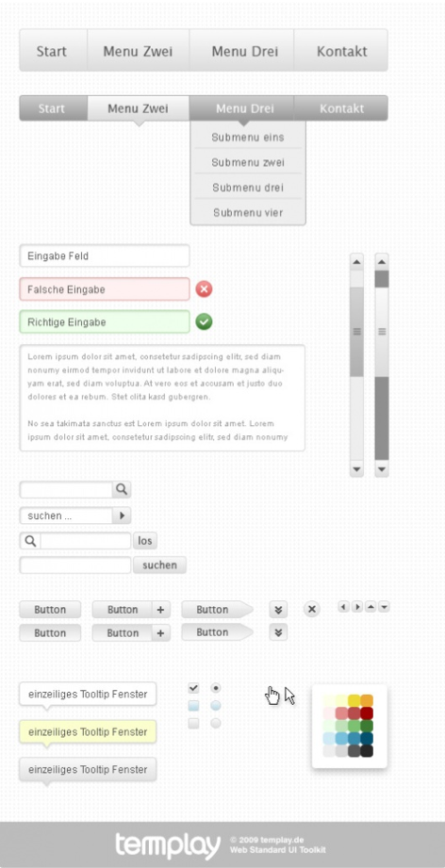Click the 'los' search button
This screenshot has width=445, height=868.
145,541
